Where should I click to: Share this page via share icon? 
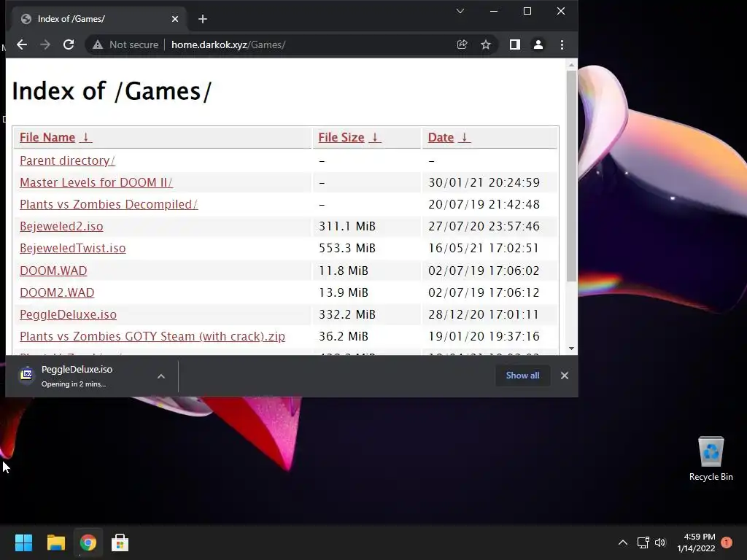click(462, 44)
